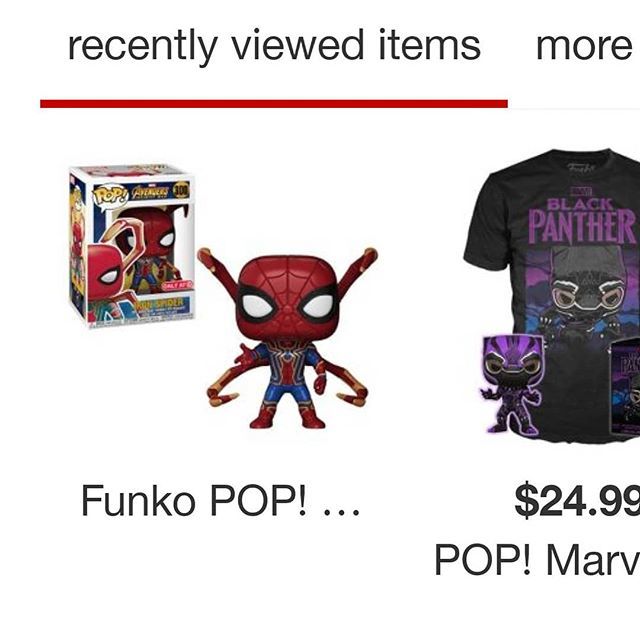Click the number badge on the box corner
The width and height of the screenshot is (640, 640).
pos(181,190)
